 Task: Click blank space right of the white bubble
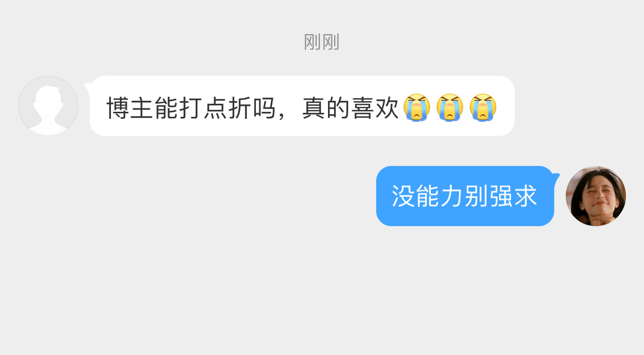577,106
